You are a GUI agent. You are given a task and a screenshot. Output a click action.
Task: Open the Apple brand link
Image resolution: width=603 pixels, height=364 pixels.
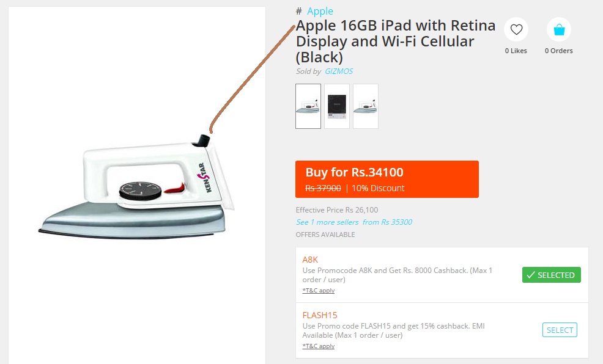click(320, 11)
